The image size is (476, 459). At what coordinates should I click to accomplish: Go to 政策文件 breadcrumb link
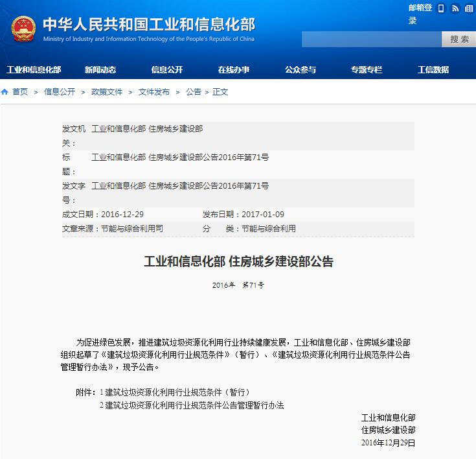(x=107, y=91)
